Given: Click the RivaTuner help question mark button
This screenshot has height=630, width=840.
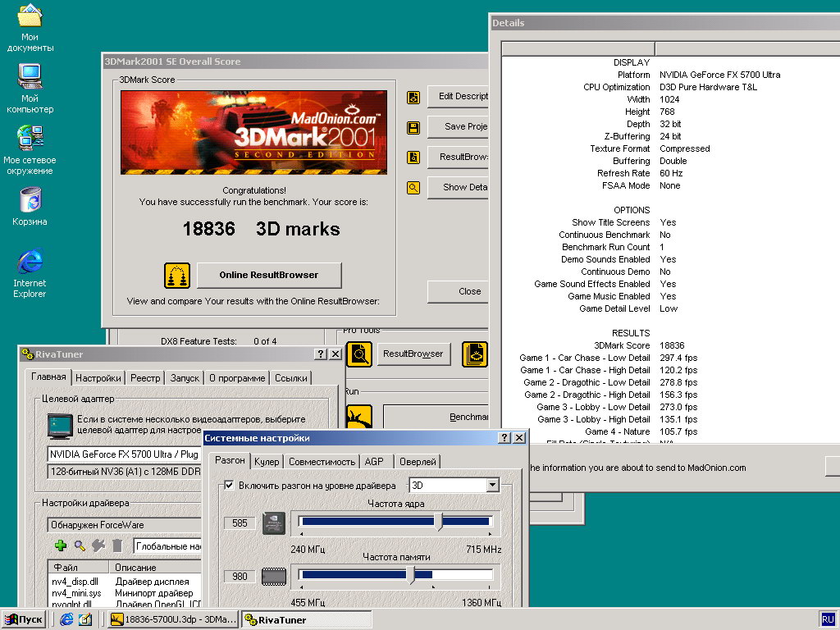Looking at the screenshot, I should [x=321, y=354].
